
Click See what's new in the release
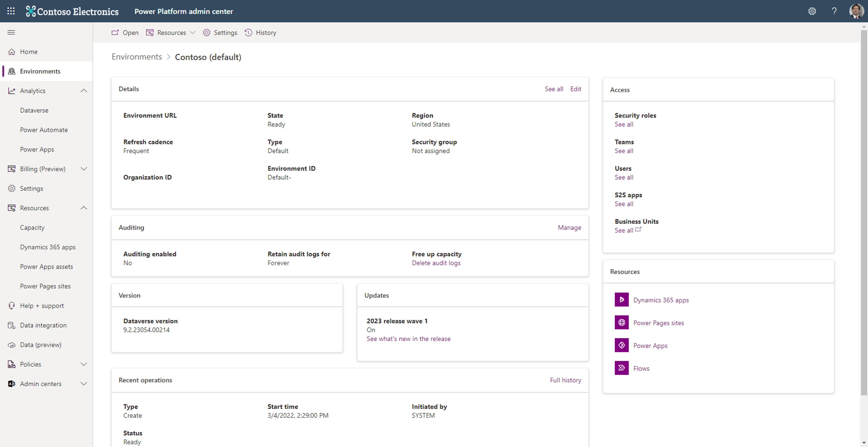[408, 339]
